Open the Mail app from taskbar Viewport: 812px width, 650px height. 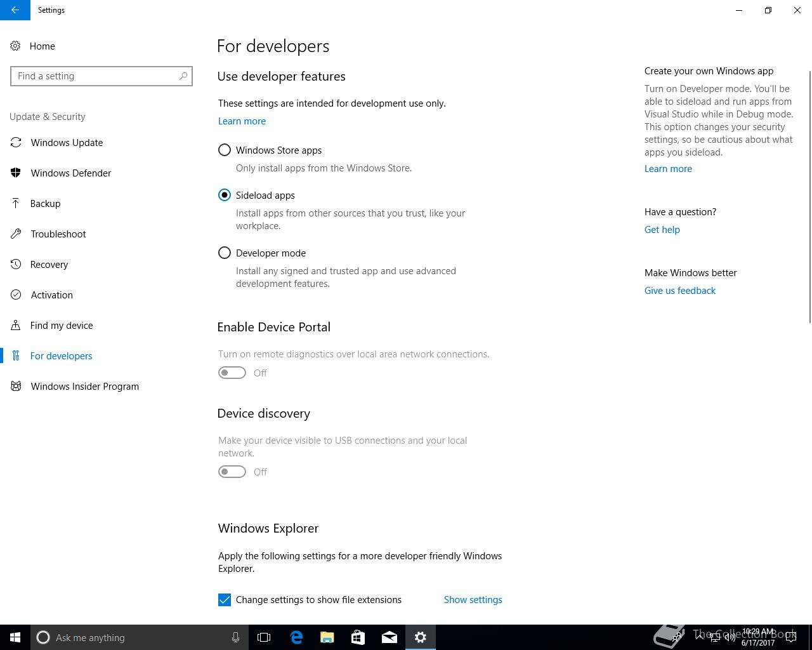click(390, 637)
